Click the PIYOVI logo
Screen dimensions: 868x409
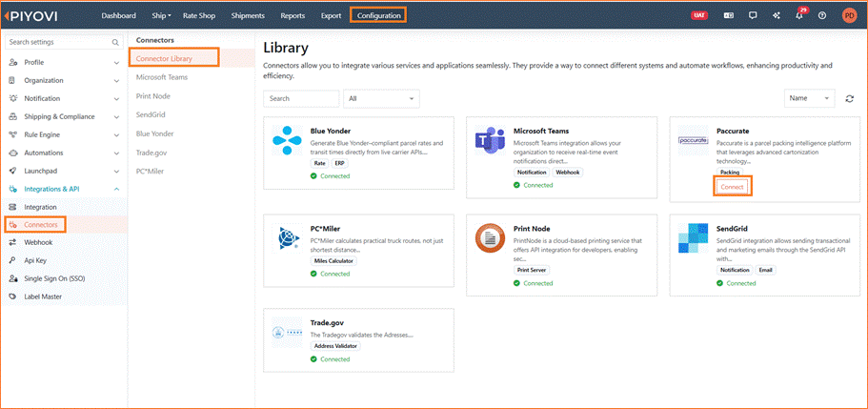click(31, 15)
